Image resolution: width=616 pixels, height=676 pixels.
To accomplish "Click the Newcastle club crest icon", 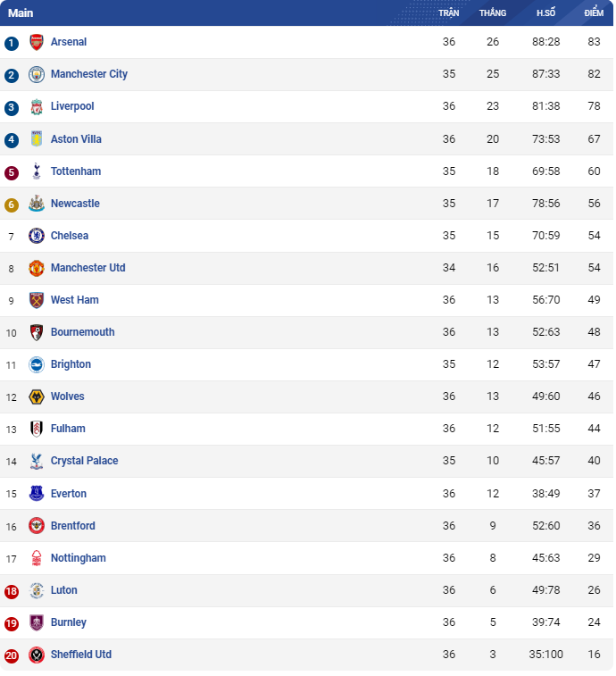I will (x=37, y=204).
